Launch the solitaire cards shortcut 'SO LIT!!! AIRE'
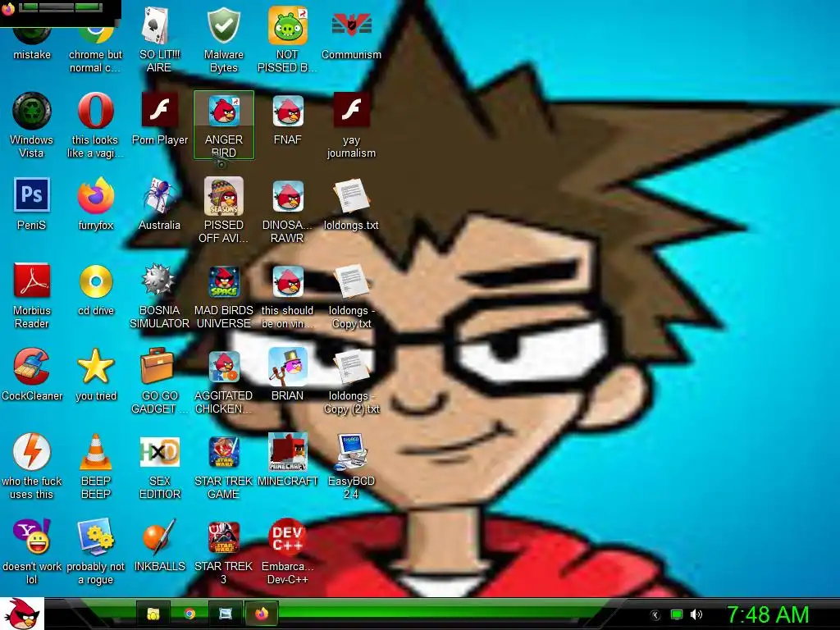 pos(159,39)
